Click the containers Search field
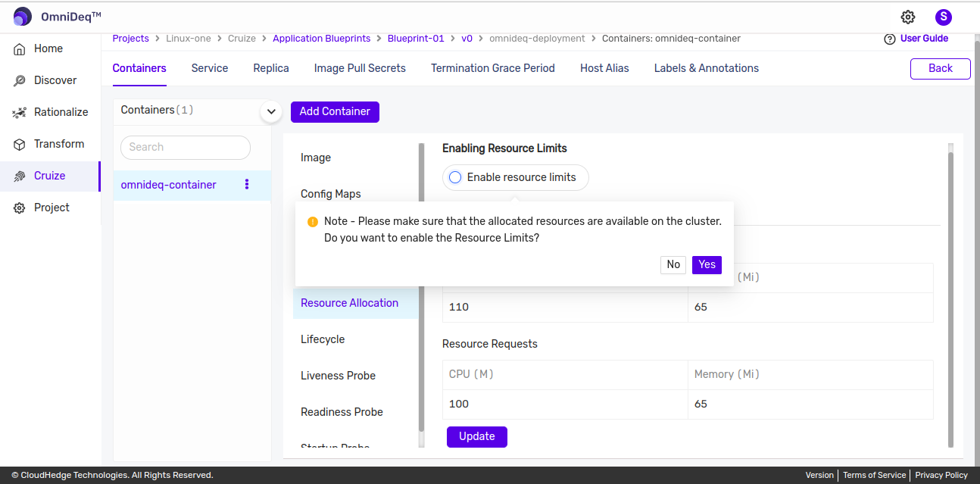 coord(186,148)
